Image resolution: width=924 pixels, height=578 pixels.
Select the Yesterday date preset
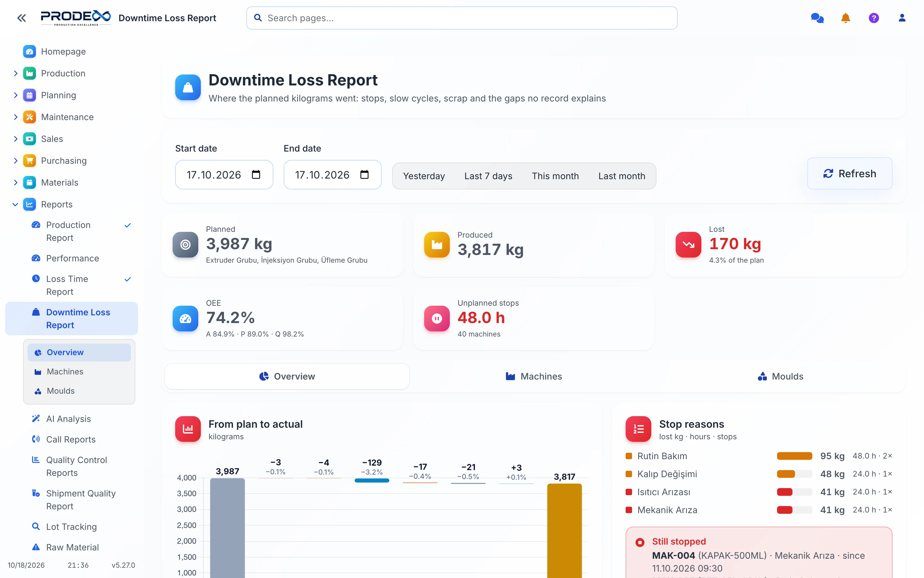click(424, 176)
